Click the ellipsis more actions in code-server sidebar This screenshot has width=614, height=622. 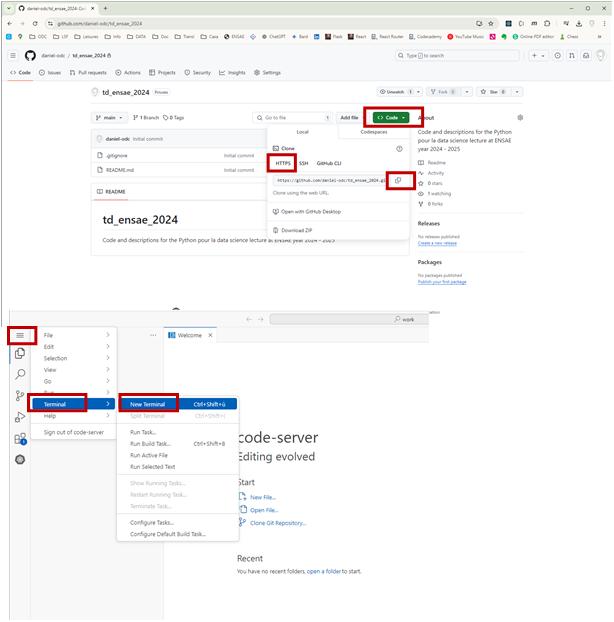(153, 335)
